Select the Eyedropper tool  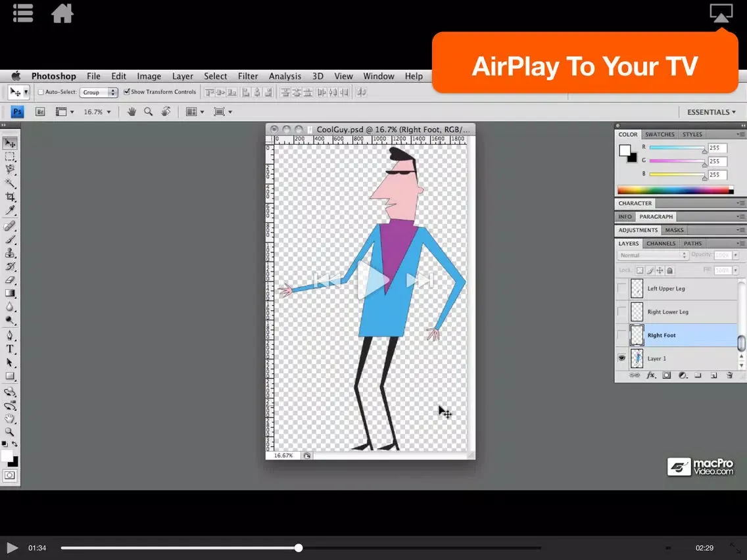[9, 210]
